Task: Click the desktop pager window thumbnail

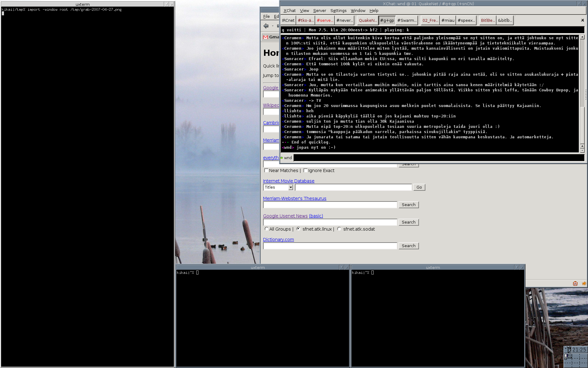Action: pos(568,356)
